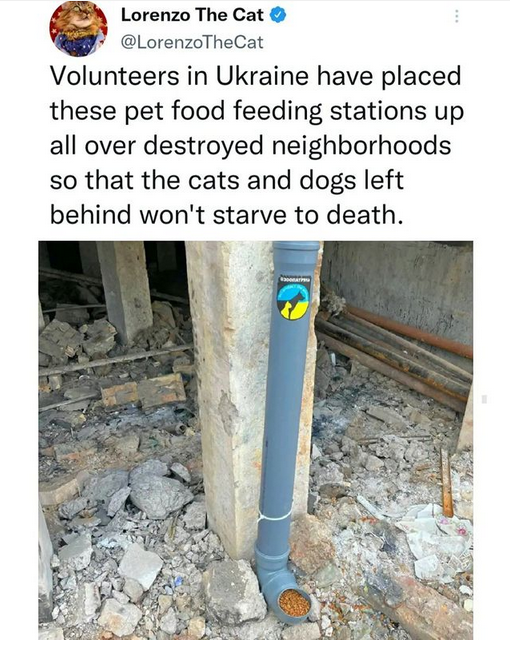Click the open top end of the gray pipe
The height and width of the screenshot is (645, 510).
(296, 247)
